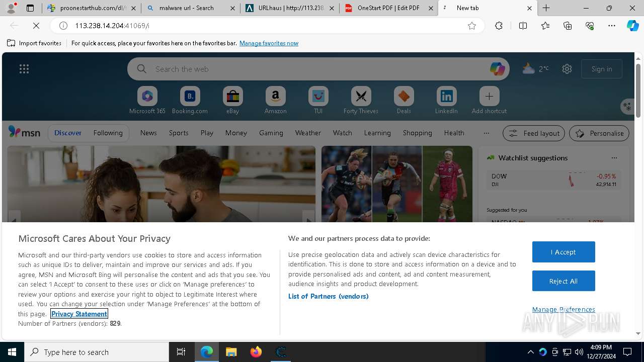Open the Shopping category
The height and width of the screenshot is (362, 644).
[x=417, y=133]
